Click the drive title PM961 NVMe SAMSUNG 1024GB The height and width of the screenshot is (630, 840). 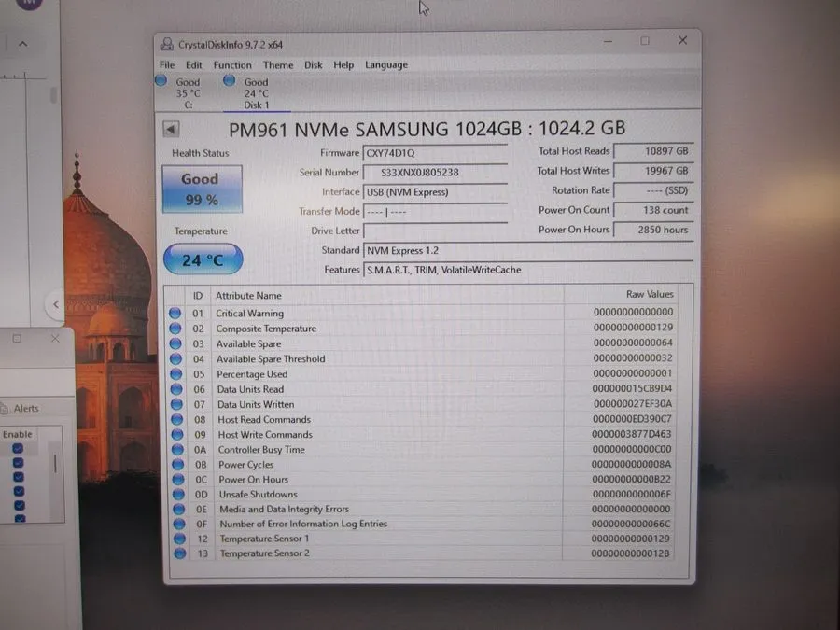click(375, 129)
